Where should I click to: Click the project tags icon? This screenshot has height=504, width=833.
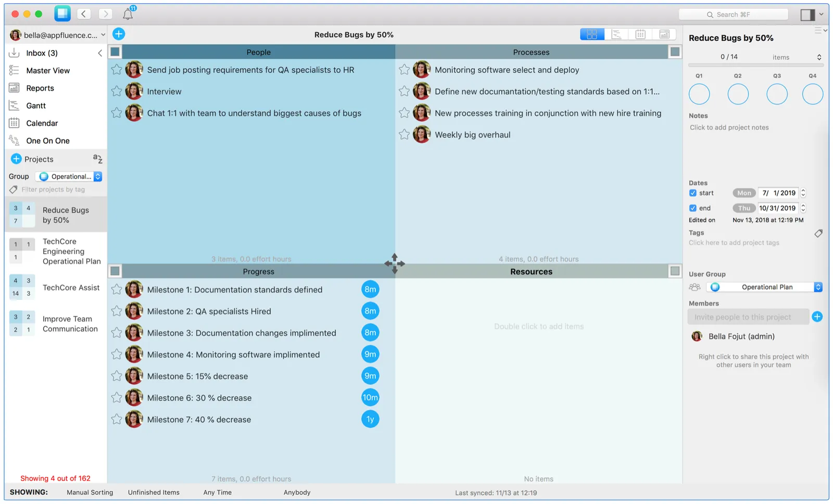click(x=818, y=233)
